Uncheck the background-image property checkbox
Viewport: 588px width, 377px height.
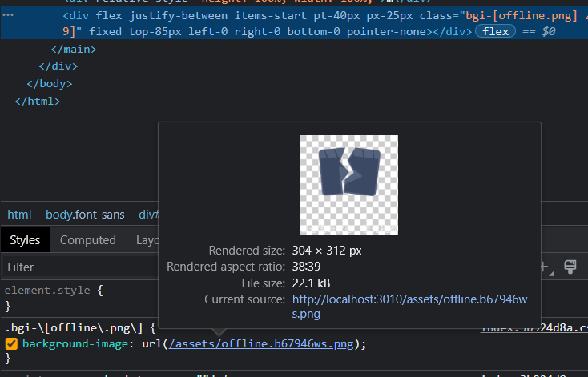tap(11, 343)
